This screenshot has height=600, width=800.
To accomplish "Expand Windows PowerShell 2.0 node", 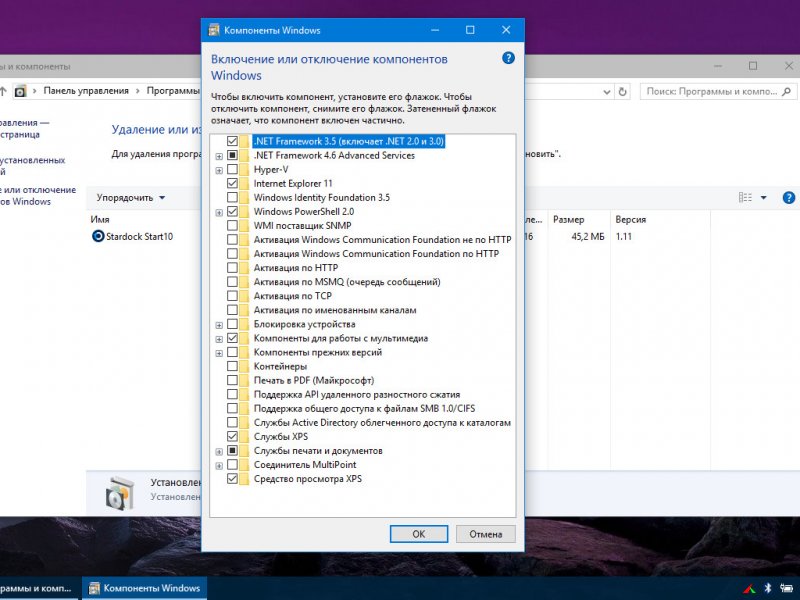I will coord(219,212).
